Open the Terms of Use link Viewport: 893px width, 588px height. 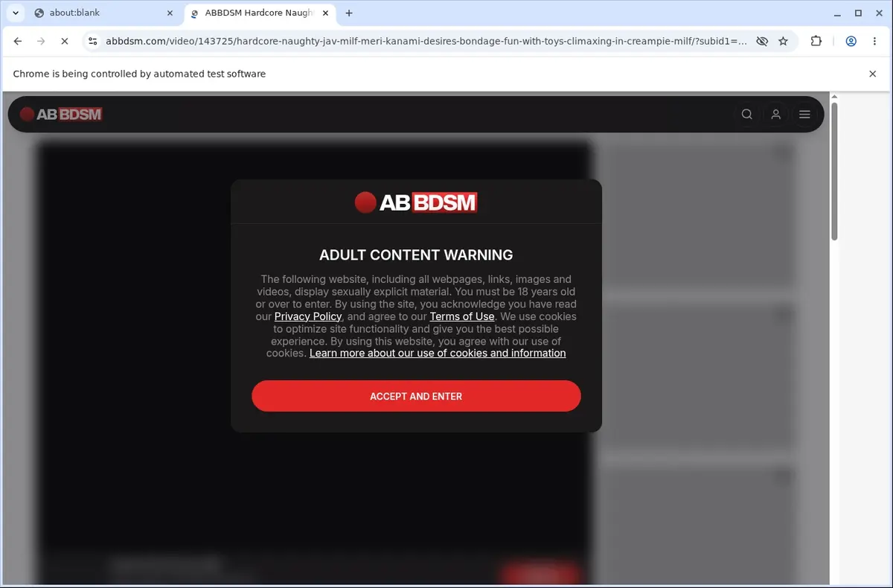coord(462,316)
